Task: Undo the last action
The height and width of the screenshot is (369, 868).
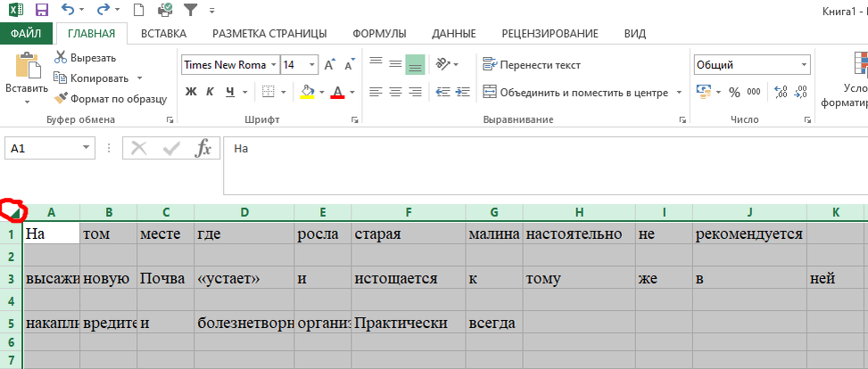Action: (x=68, y=10)
